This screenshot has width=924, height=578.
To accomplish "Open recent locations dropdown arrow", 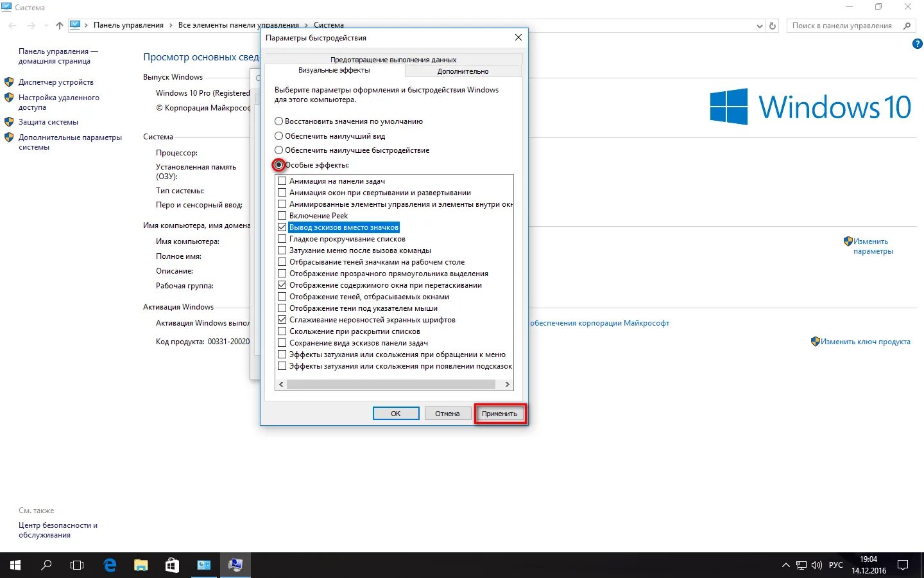I will pyautogui.click(x=46, y=26).
